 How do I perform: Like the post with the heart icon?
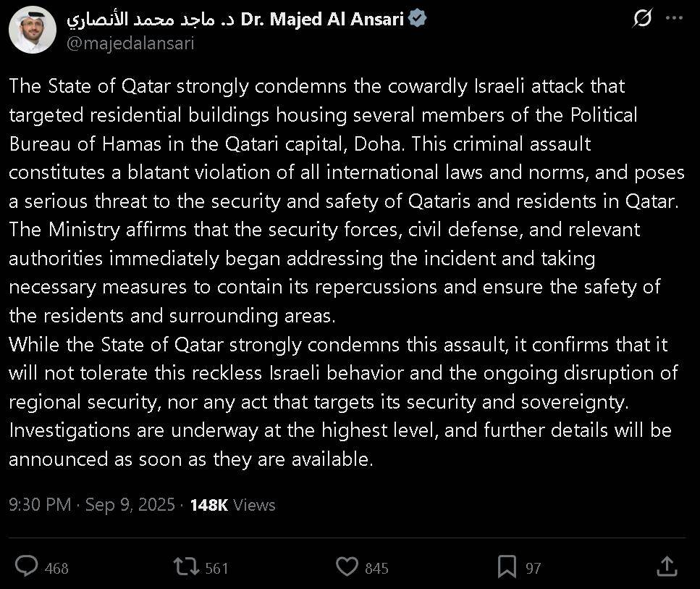click(x=348, y=567)
